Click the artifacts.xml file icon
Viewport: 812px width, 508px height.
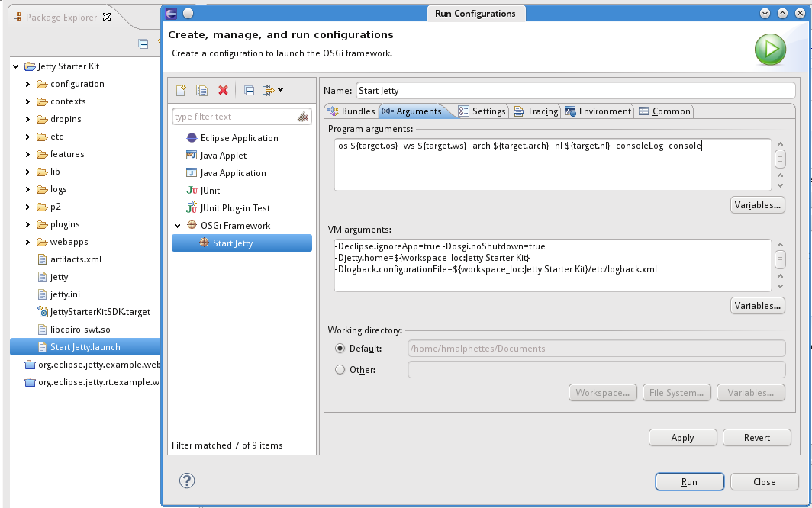click(43, 259)
